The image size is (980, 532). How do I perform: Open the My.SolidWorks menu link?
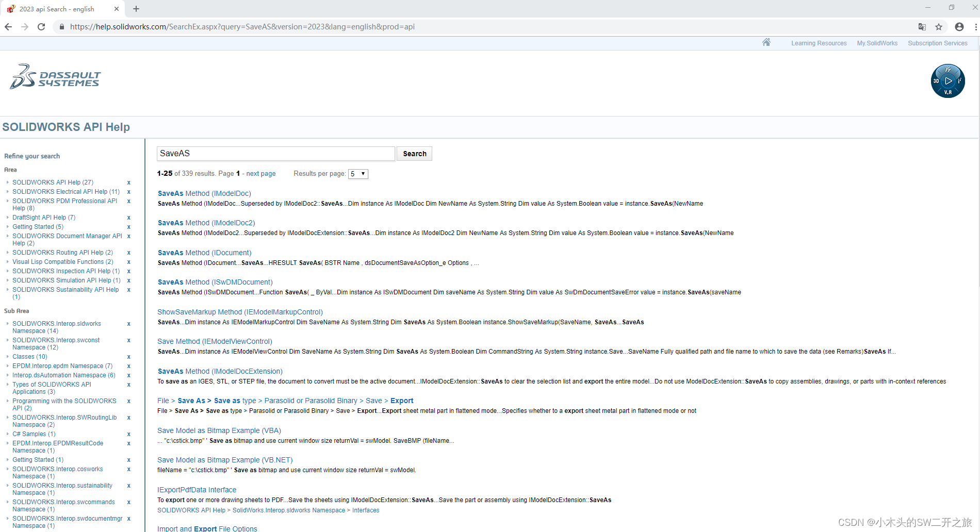tap(877, 43)
